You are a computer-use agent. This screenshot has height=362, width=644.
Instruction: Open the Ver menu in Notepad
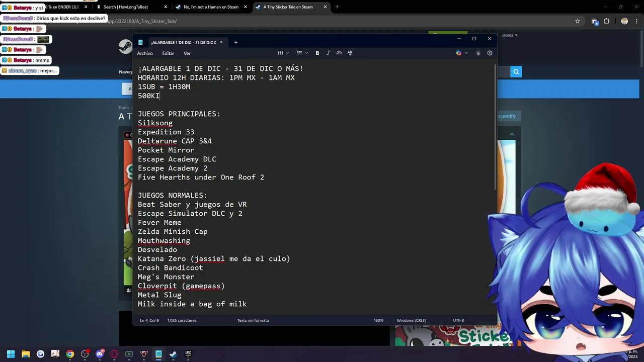[187, 53]
